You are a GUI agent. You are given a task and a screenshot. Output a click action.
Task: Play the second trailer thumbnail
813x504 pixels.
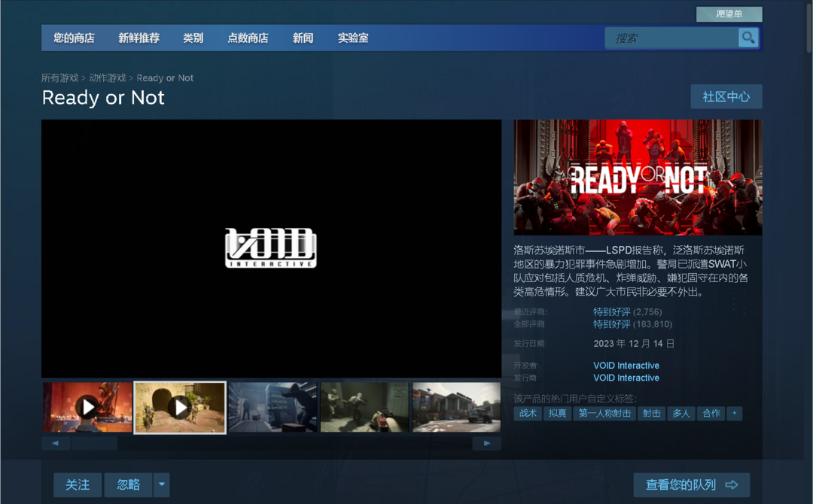(x=180, y=408)
